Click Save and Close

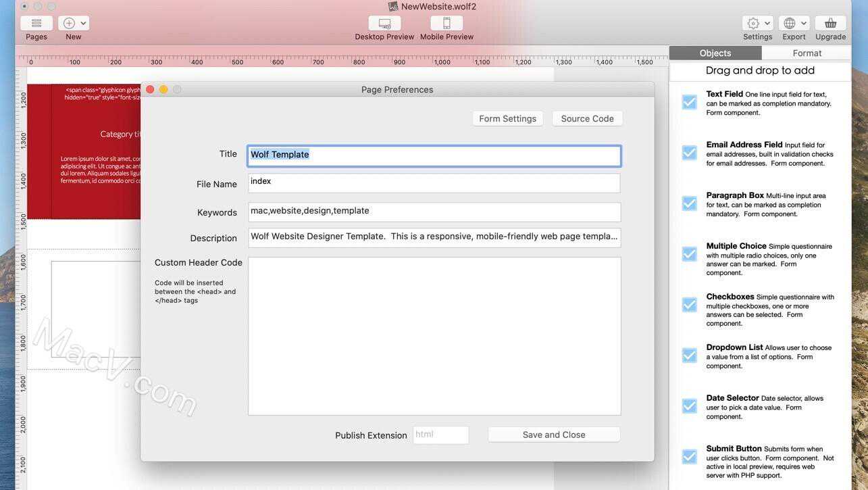pyautogui.click(x=554, y=435)
